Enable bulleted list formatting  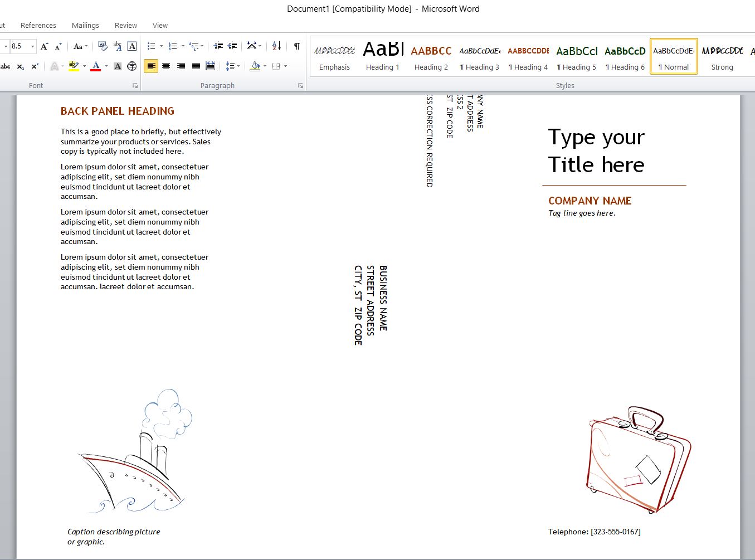coord(151,46)
